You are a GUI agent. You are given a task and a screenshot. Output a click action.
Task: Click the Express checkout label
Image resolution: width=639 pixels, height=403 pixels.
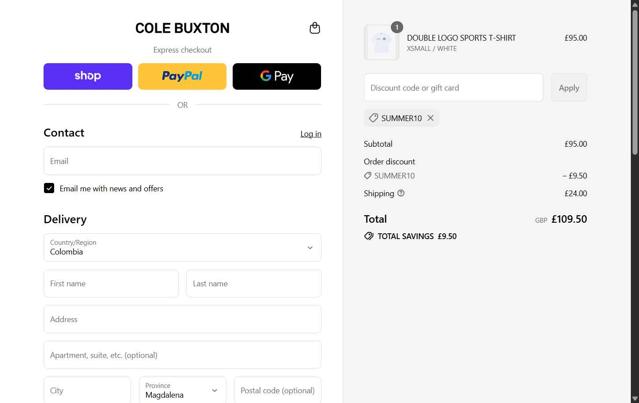[x=182, y=50]
